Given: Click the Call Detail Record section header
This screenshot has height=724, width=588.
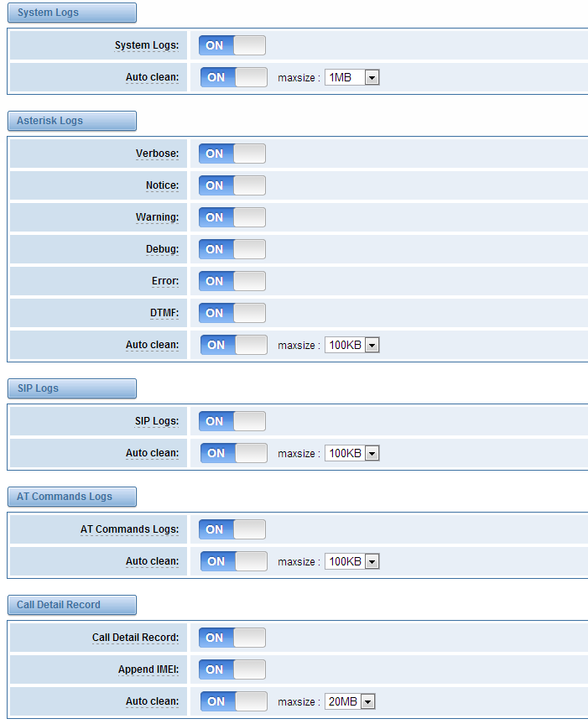Looking at the screenshot, I should coord(72,604).
